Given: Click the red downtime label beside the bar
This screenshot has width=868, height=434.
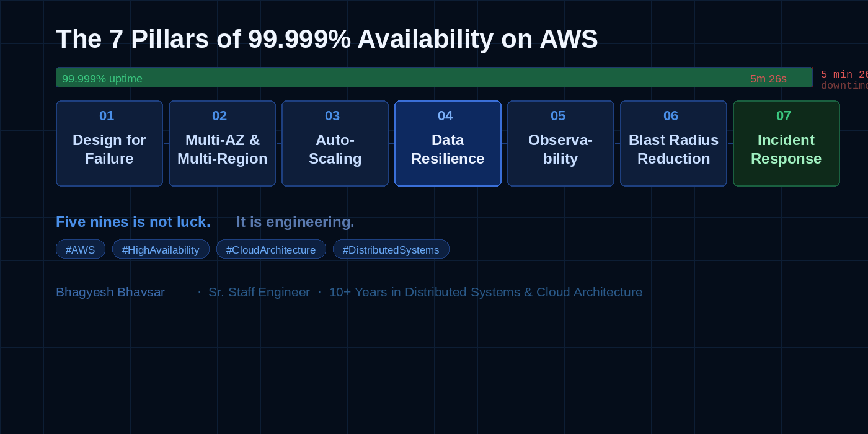Looking at the screenshot, I should (844, 80).
